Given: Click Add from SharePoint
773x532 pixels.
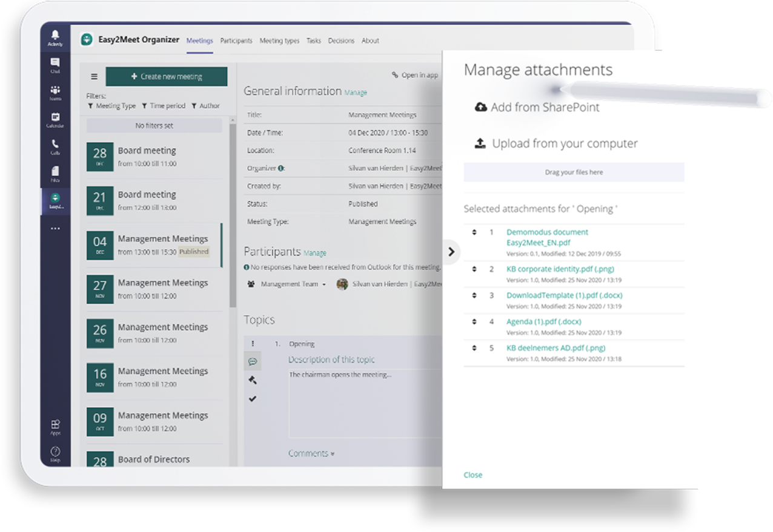Looking at the screenshot, I should [537, 107].
